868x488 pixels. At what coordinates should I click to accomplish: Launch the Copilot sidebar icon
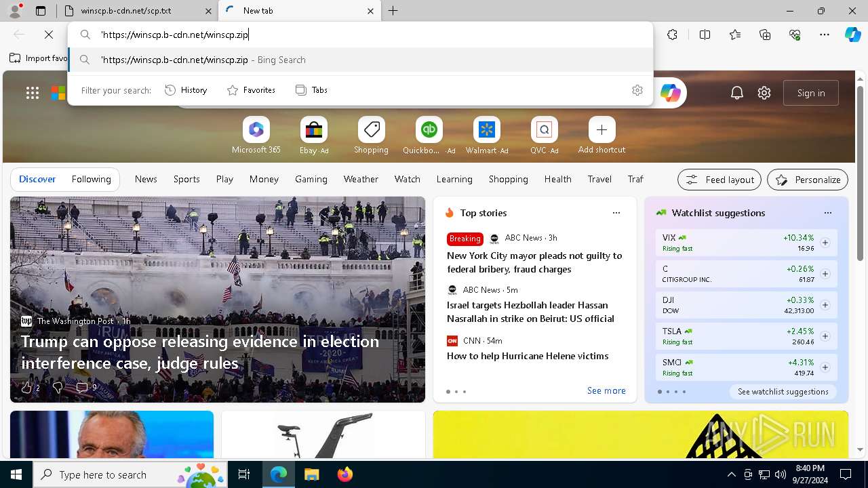[x=853, y=35]
